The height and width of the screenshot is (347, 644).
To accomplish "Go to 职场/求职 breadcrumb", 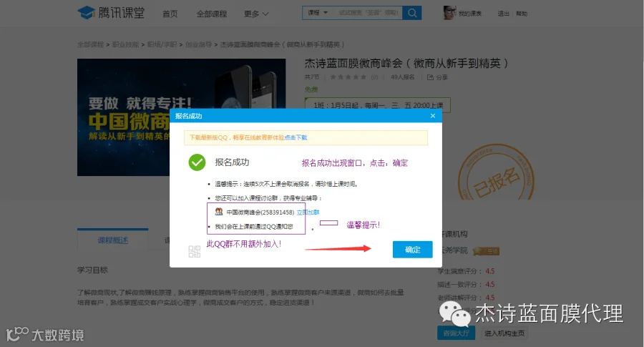I will pyautogui.click(x=162, y=44).
